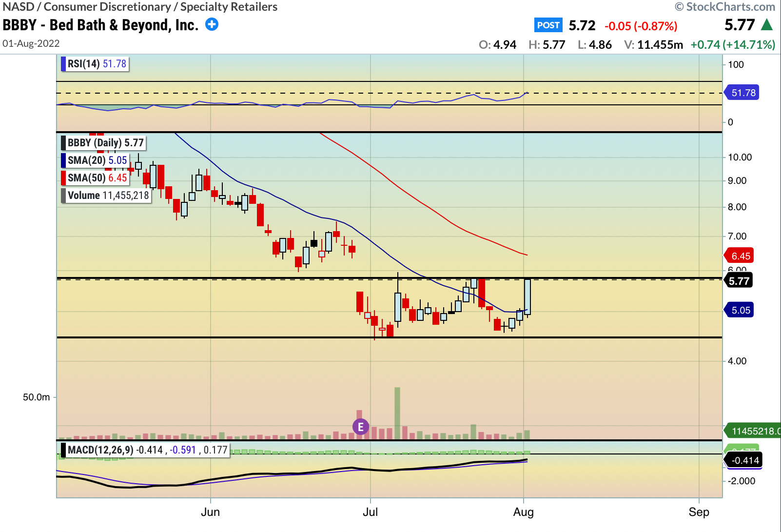
Task: Click the volume value V: 11.455m
Action: [x=653, y=45]
